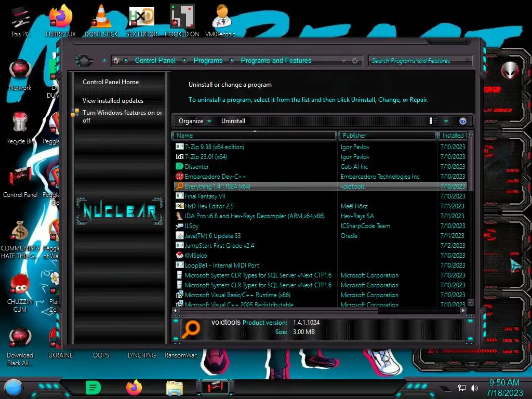Select Final Fantasy VII in the list
This screenshot has width=532, height=399.
(x=320, y=196)
